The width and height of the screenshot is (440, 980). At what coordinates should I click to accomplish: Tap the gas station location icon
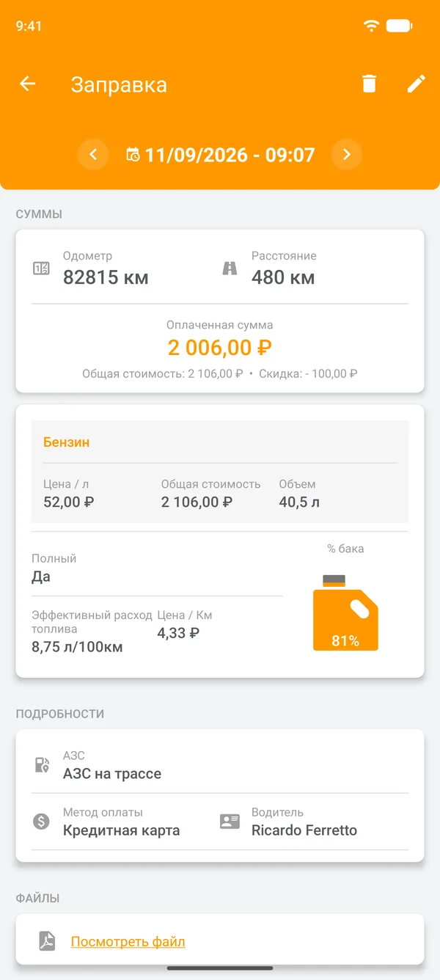coord(41,765)
